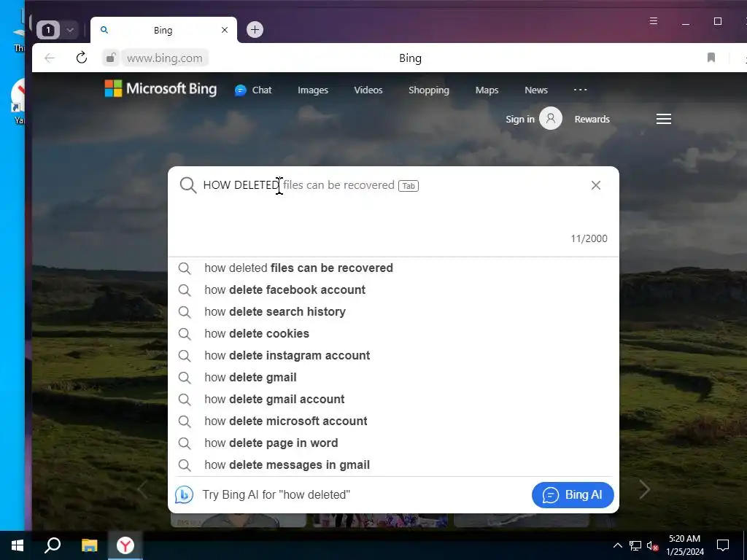
Task: Expand the tab list dropdown arrow
Action: point(70,30)
